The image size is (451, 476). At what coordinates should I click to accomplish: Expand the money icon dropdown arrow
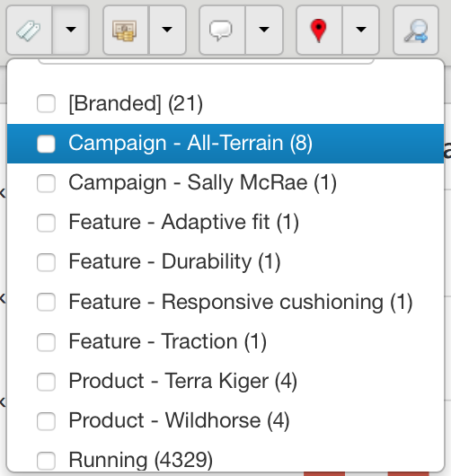click(167, 30)
